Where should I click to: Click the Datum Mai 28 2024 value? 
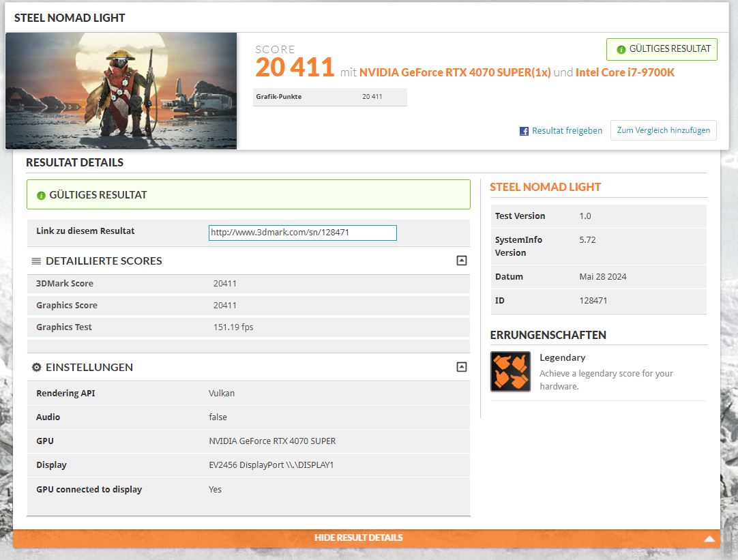tap(602, 277)
